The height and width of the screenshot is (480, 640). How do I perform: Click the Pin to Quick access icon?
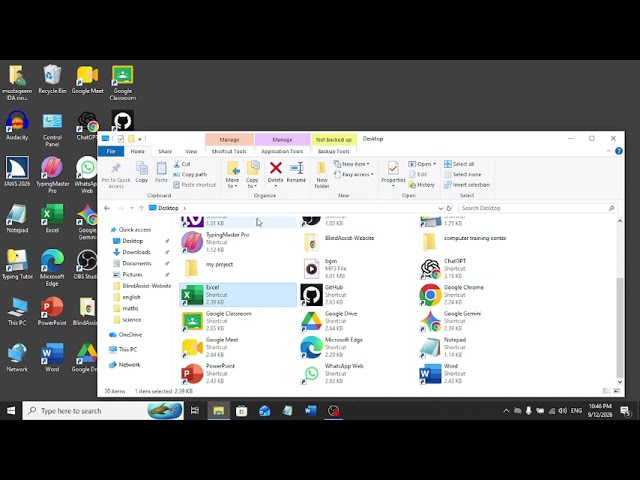click(x=116, y=168)
